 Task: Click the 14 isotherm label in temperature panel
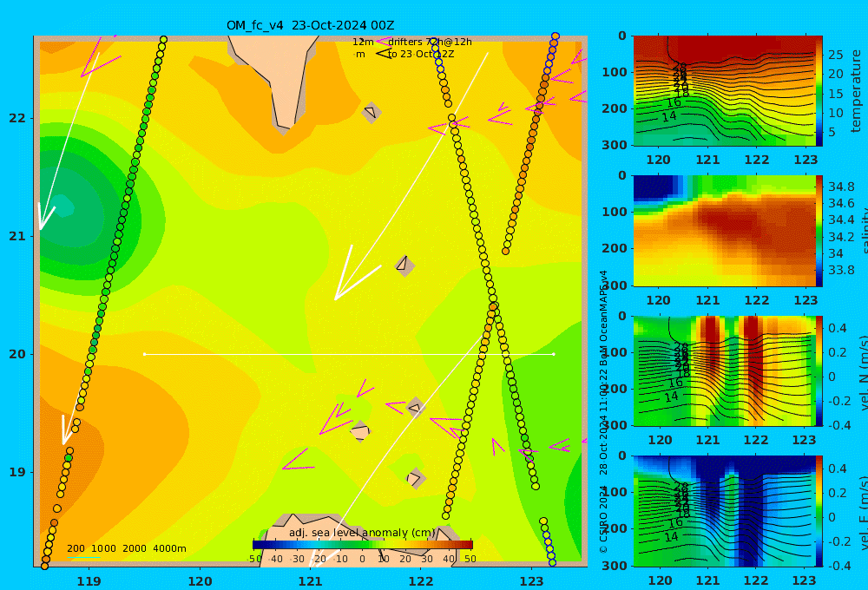(x=669, y=116)
